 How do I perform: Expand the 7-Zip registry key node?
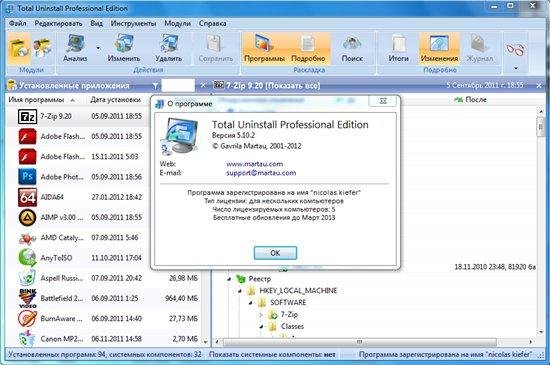261,315
